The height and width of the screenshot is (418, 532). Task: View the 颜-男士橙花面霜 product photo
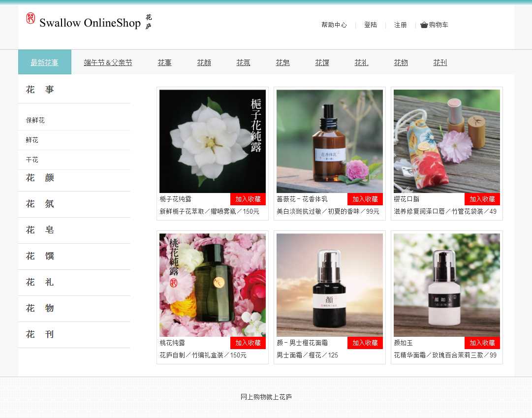pyautogui.click(x=329, y=285)
